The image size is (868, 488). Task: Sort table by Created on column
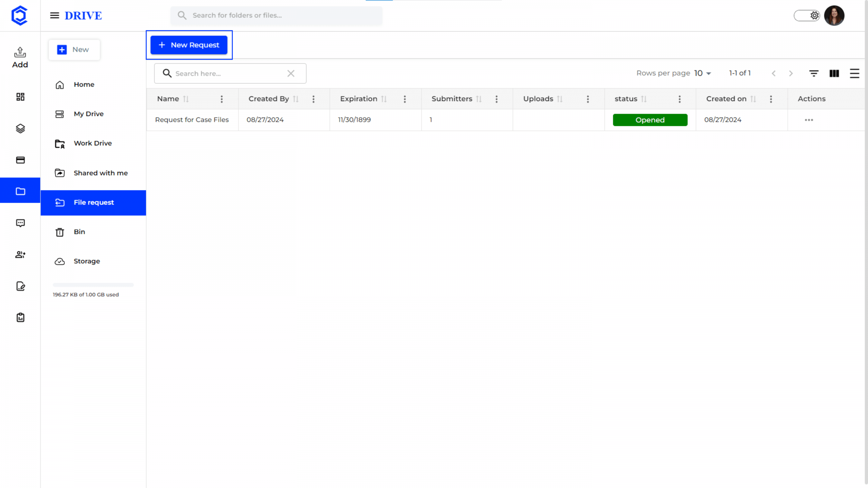(x=753, y=99)
